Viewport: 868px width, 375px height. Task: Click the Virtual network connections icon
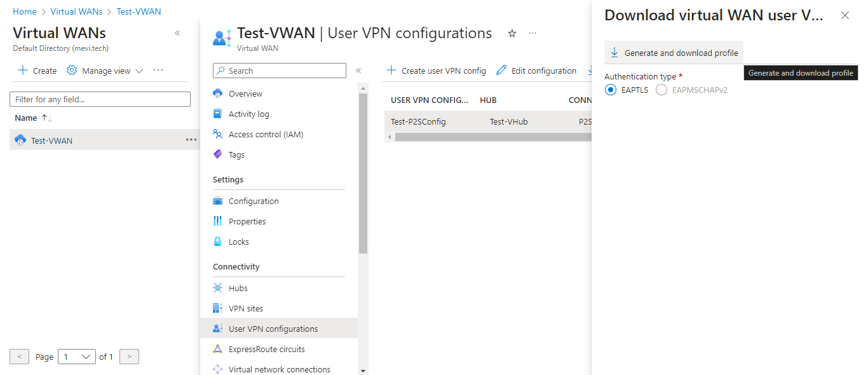coord(218,369)
